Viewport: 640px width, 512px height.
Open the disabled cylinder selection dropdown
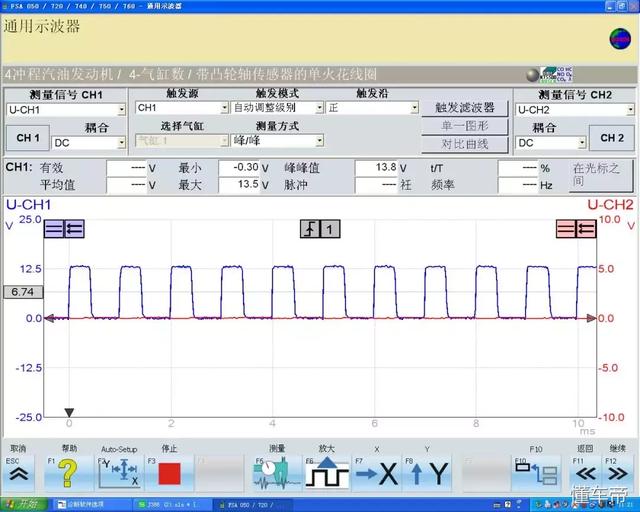point(182,141)
